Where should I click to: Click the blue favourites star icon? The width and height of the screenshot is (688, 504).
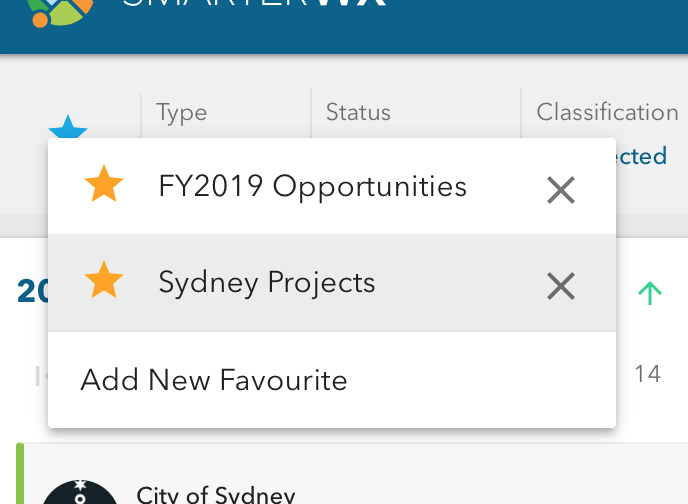tap(68, 126)
